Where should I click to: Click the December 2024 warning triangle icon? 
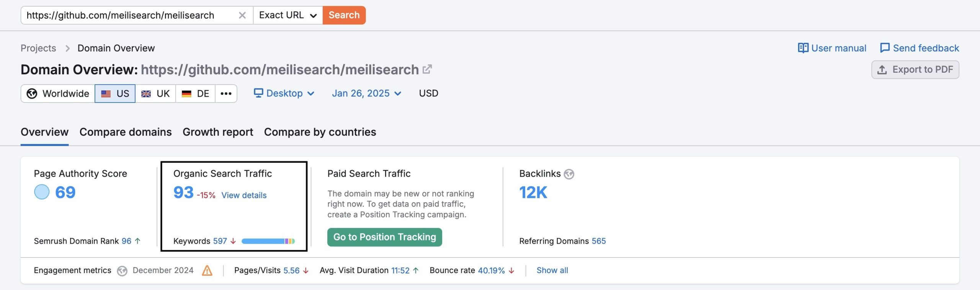[x=207, y=270]
